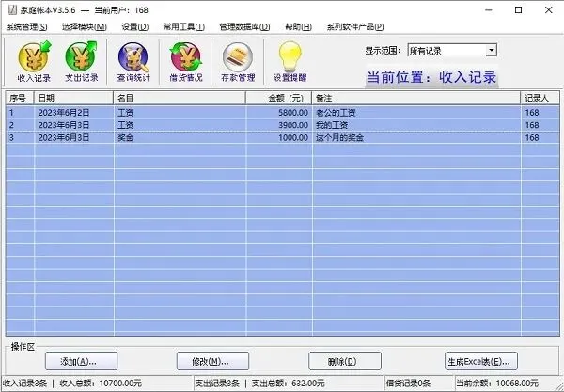Image resolution: width=564 pixels, height=392 pixels.
Task: Sort by the 备注 column header
Action: pyautogui.click(x=416, y=98)
